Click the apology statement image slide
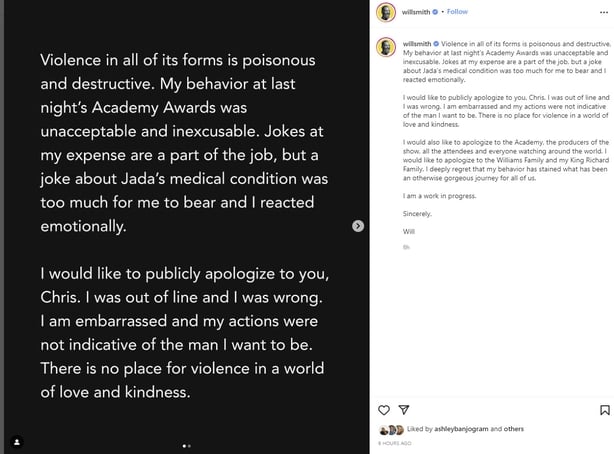This screenshot has width=614, height=454. point(184,226)
